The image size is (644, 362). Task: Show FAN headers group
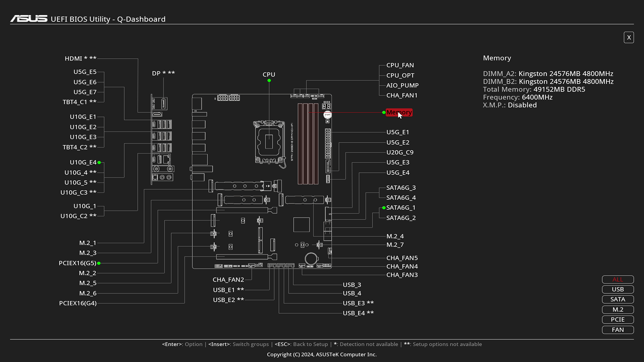point(618,330)
